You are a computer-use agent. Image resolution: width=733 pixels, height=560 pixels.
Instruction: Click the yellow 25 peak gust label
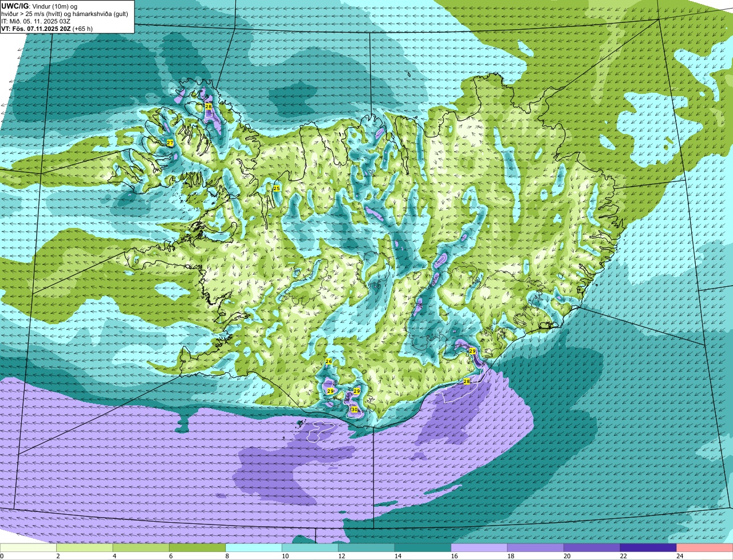pos(277,188)
